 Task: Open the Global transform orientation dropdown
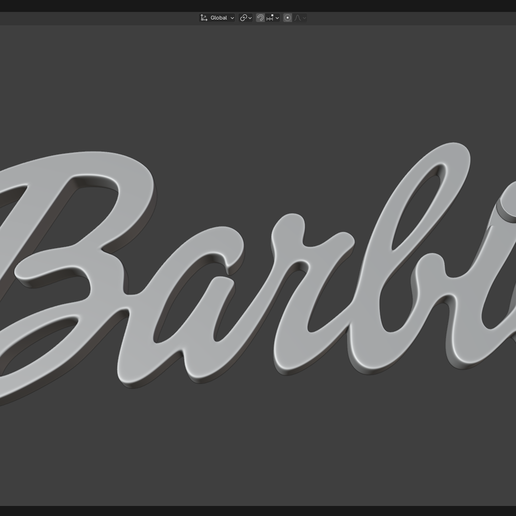(217, 18)
